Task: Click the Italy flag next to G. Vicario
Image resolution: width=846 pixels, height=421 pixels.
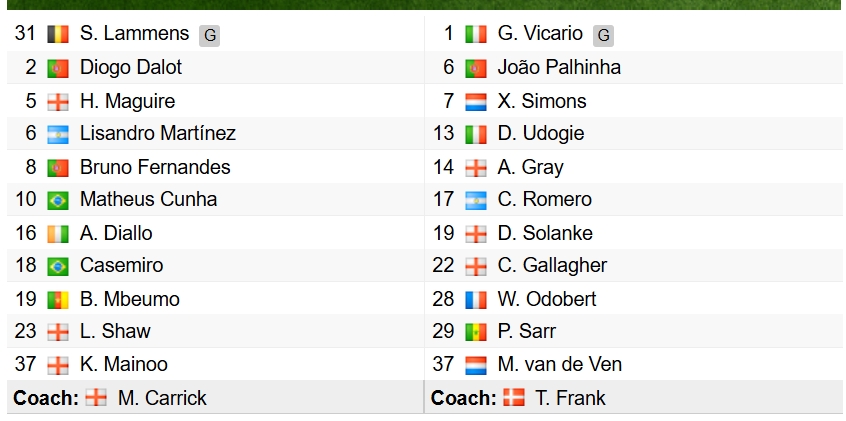Action: 475,34
